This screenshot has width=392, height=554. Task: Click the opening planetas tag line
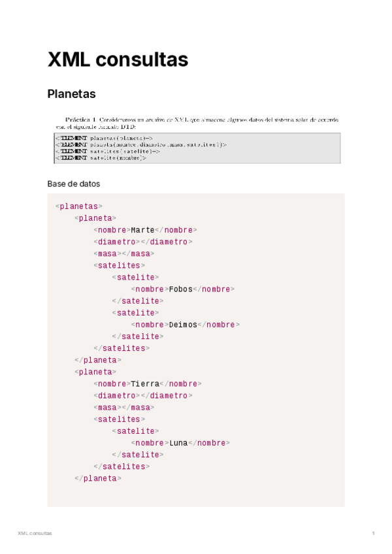point(79,206)
